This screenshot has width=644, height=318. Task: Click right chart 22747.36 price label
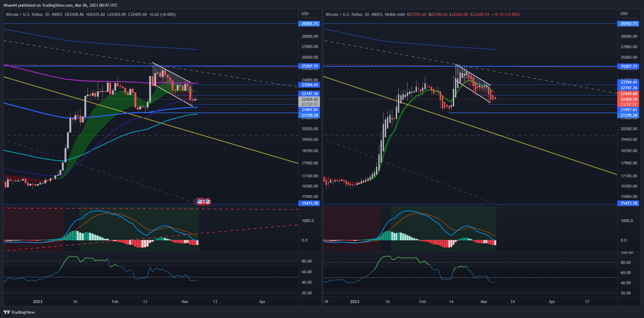(x=628, y=88)
